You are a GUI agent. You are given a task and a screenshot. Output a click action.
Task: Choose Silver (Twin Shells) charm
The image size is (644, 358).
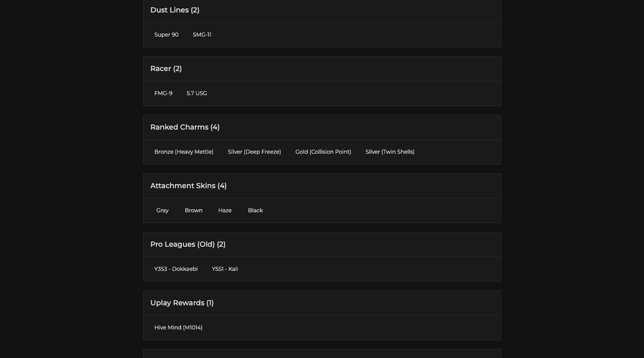point(390,152)
